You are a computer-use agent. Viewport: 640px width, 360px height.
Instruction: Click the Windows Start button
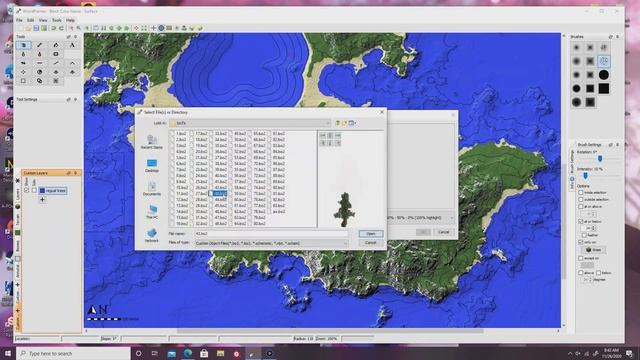coord(8,353)
